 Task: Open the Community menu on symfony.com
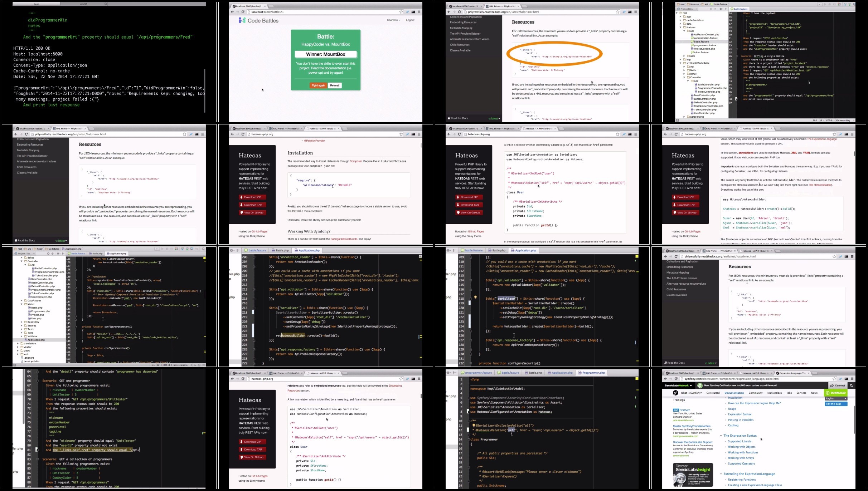755,393
